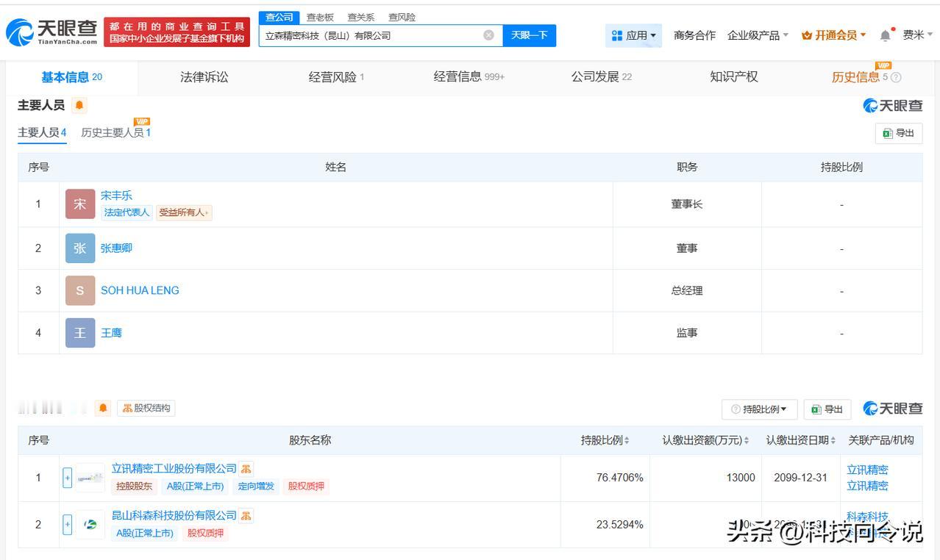Image resolution: width=940 pixels, height=560 pixels.
Task: Click A股(正常上市) tag under 立讯精密工业
Action: [x=195, y=486]
